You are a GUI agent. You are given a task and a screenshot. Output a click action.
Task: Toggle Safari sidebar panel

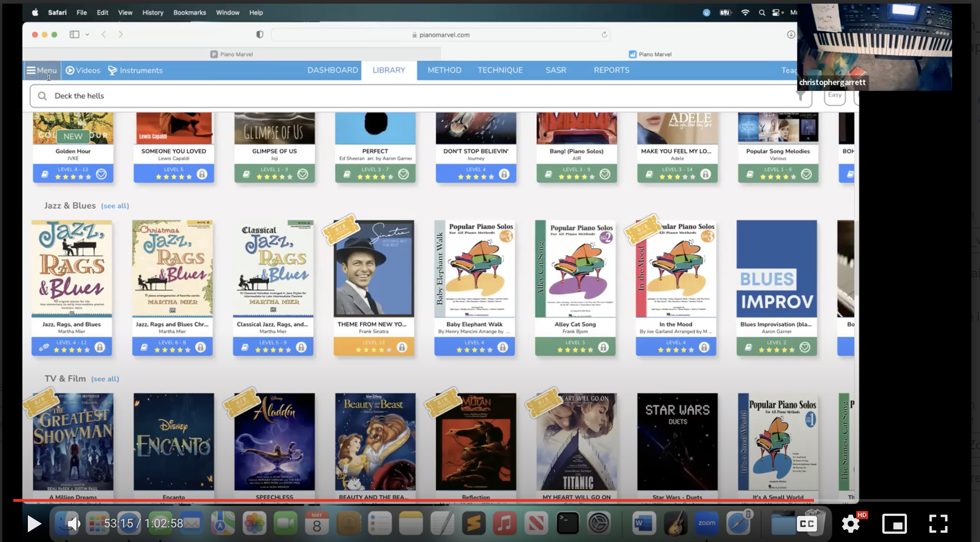[74, 35]
